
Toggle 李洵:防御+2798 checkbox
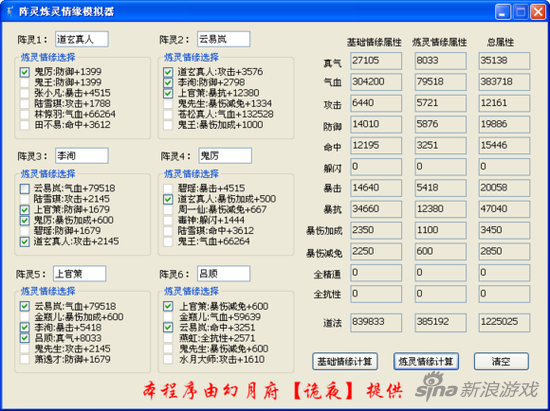pyautogui.click(x=168, y=83)
